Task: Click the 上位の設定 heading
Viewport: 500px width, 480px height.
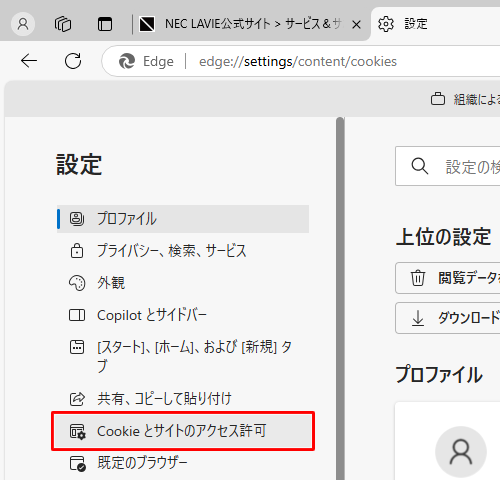Action: (x=443, y=237)
